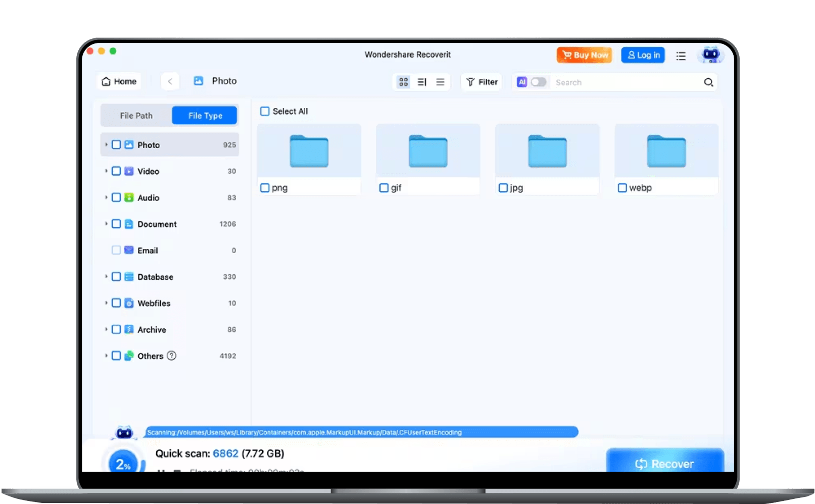
Task: Click the Others count 4192
Action: 228,356
